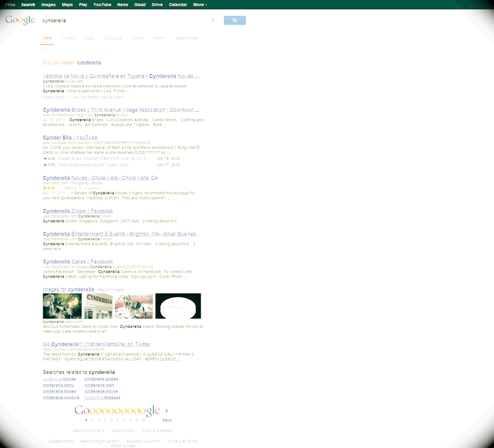Open Search tools options

click(187, 38)
